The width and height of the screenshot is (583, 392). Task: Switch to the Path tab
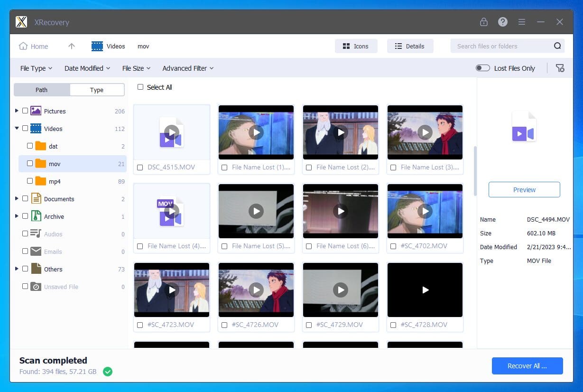click(x=42, y=90)
